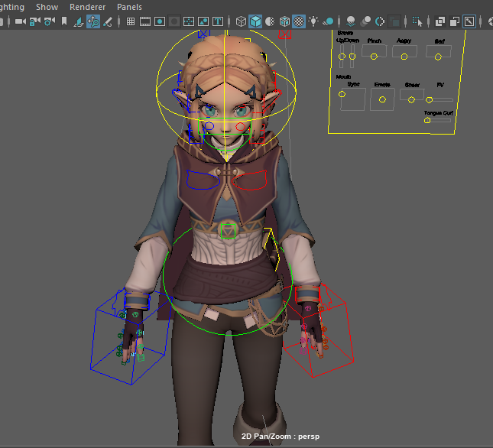Click the Use Default Material icon
Image resolution: width=493 pixels, height=448 pixels.
[x=270, y=21]
